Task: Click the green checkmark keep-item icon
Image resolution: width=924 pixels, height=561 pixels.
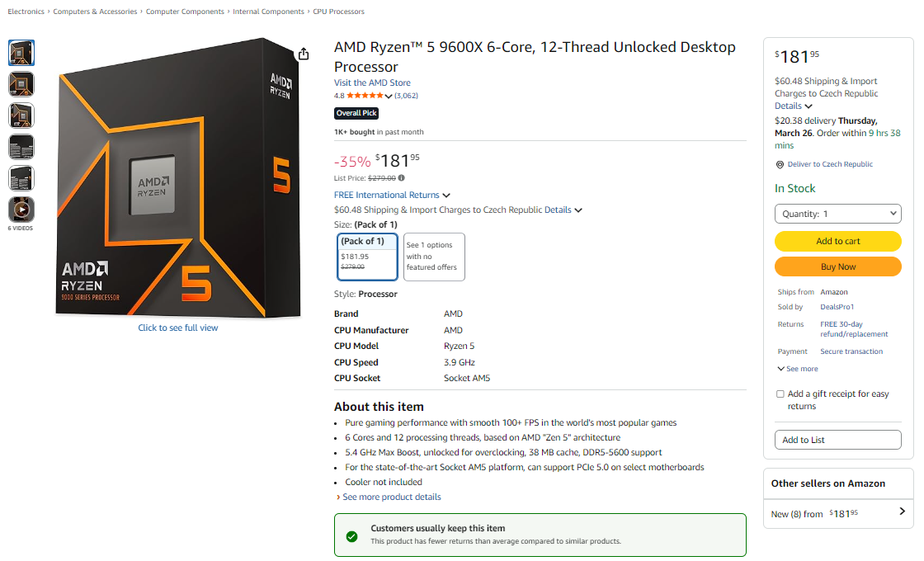Action: point(351,536)
